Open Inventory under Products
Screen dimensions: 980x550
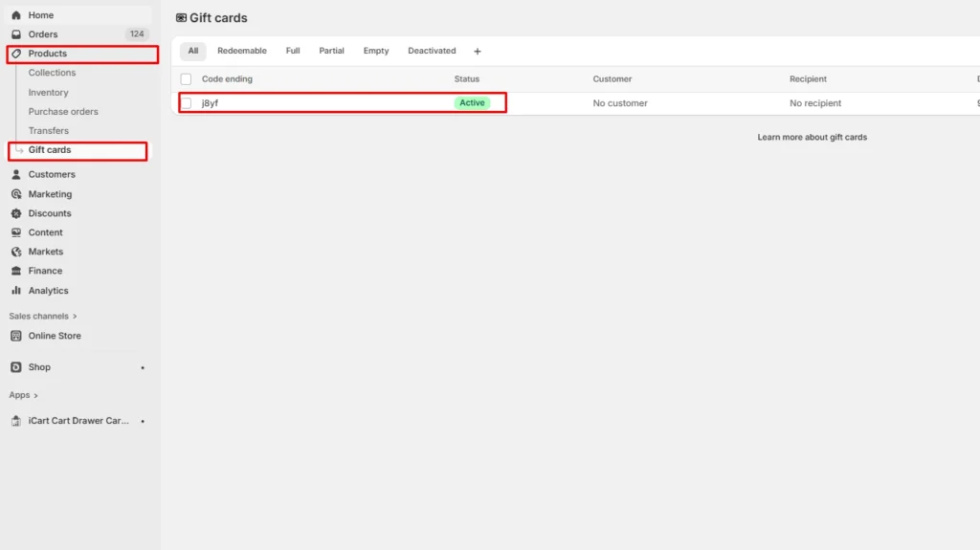[48, 93]
